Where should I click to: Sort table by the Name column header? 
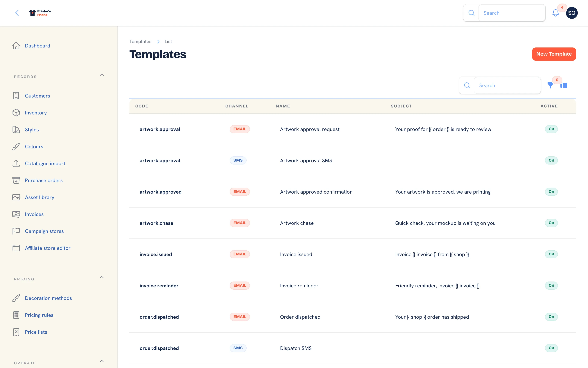(x=283, y=106)
